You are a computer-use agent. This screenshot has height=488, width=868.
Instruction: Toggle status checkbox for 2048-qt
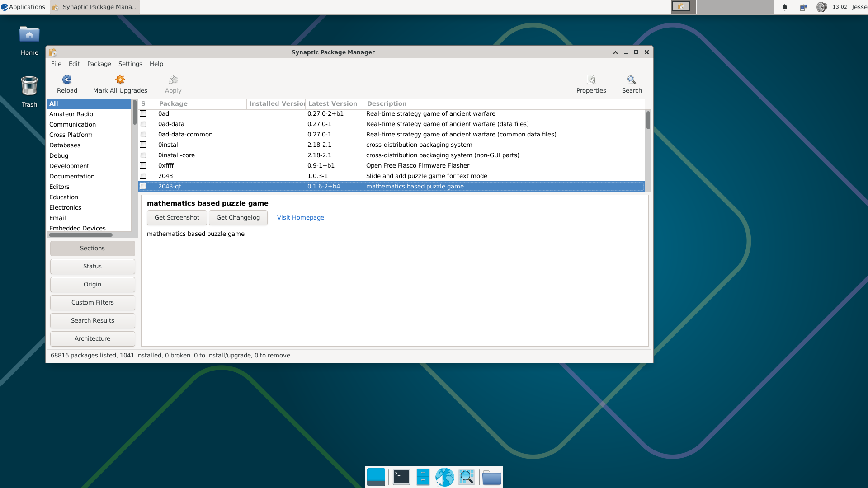143,186
